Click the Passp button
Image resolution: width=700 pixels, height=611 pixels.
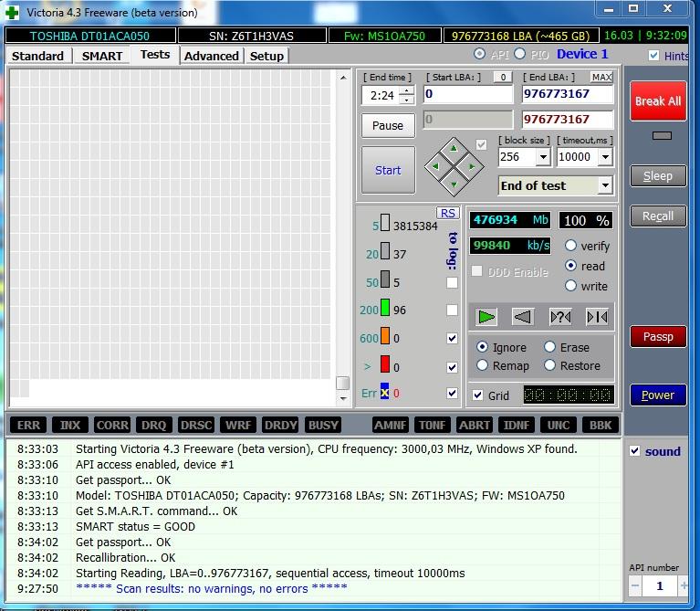658,336
